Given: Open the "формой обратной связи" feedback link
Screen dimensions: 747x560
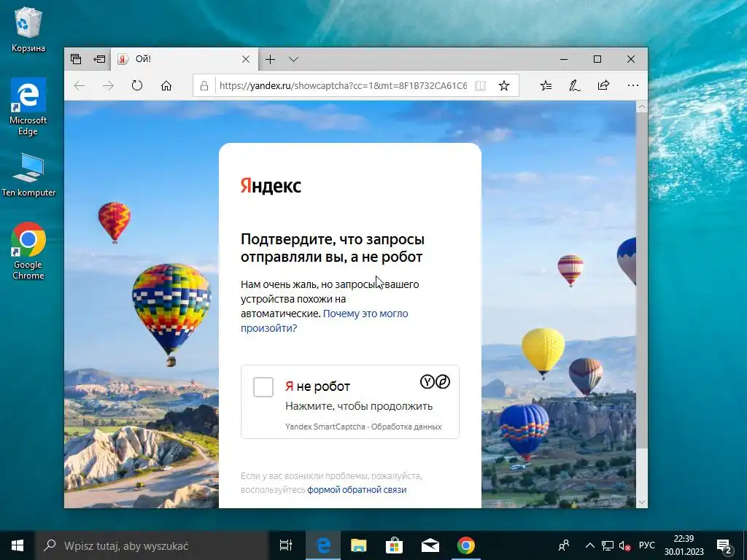Looking at the screenshot, I should [x=357, y=489].
